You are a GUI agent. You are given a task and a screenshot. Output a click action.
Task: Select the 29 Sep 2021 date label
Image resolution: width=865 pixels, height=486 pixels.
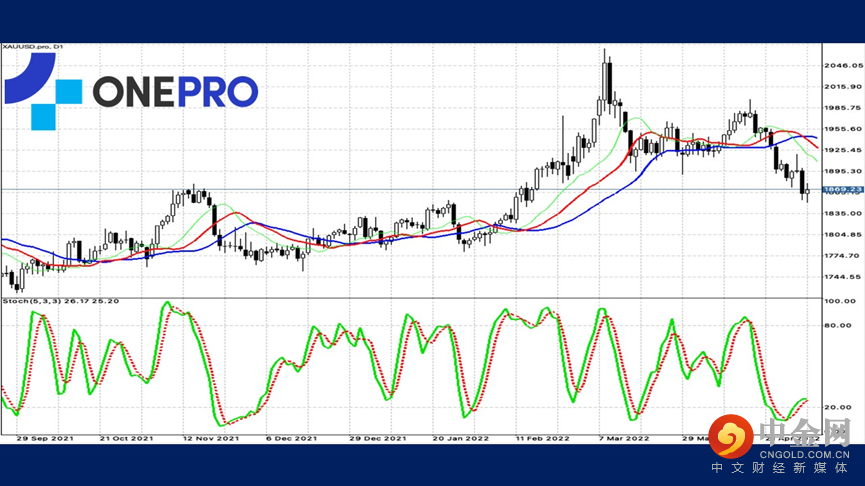click(45, 439)
